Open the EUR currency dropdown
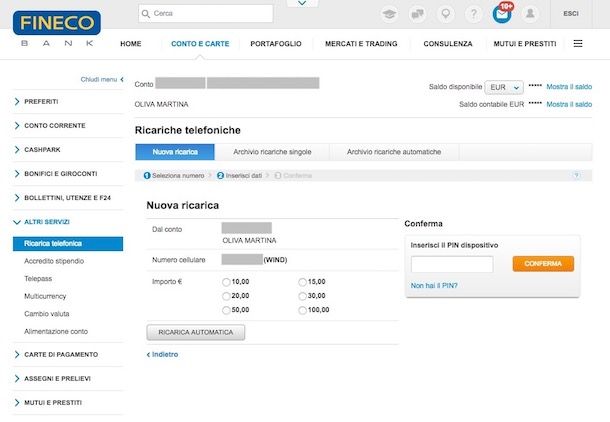Viewport: 610px width, 422px height. (x=503, y=87)
